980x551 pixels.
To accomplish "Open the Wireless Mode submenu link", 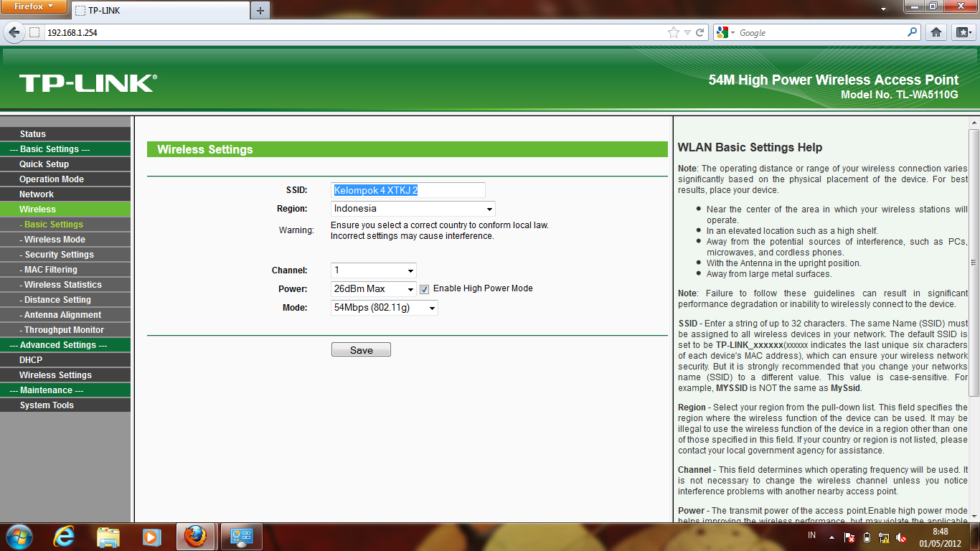I will (x=65, y=240).
